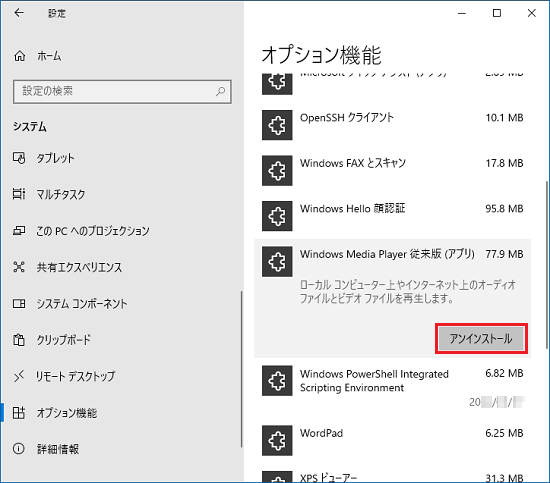Click the アンインストール button
Screen dimensions: 550x483
coord(481,338)
